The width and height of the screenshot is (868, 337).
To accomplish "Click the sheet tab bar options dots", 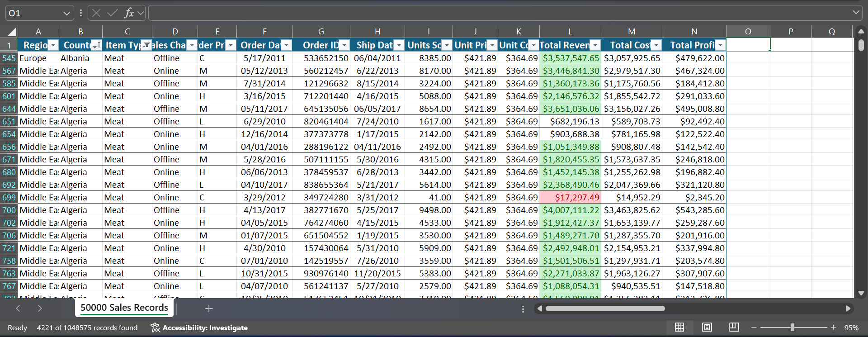I will (x=523, y=309).
